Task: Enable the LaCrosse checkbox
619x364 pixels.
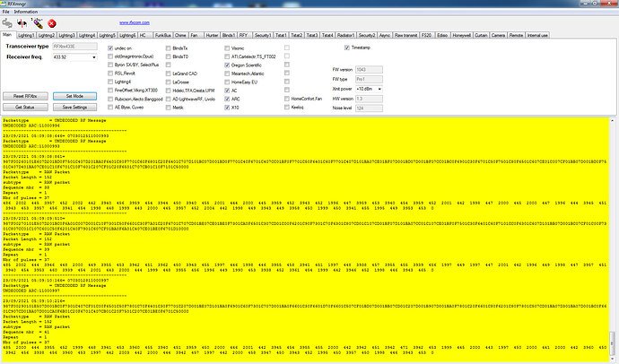Action: [169, 82]
